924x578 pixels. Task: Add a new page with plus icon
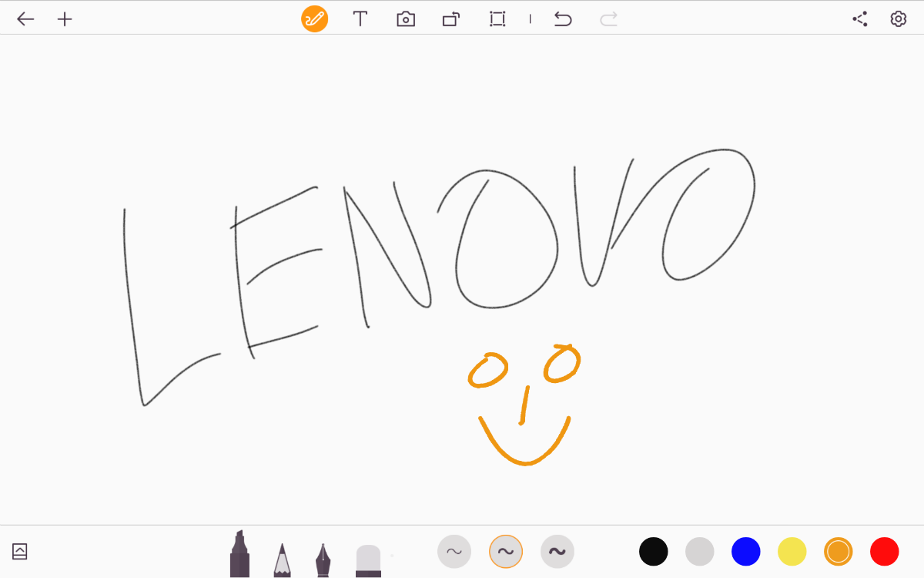pyautogui.click(x=65, y=19)
